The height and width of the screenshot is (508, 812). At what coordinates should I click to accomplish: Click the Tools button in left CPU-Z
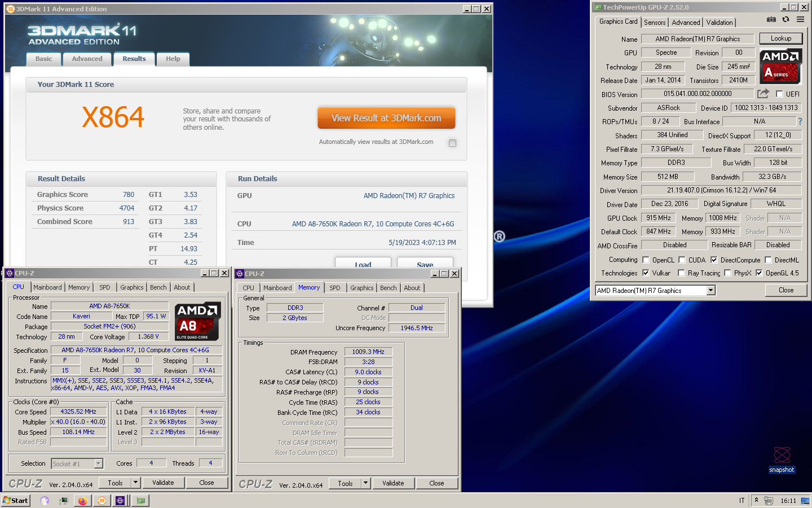click(116, 483)
